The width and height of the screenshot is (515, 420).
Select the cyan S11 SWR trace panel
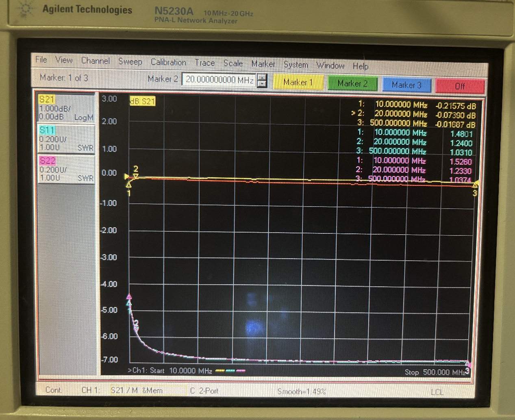pyautogui.click(x=66, y=139)
